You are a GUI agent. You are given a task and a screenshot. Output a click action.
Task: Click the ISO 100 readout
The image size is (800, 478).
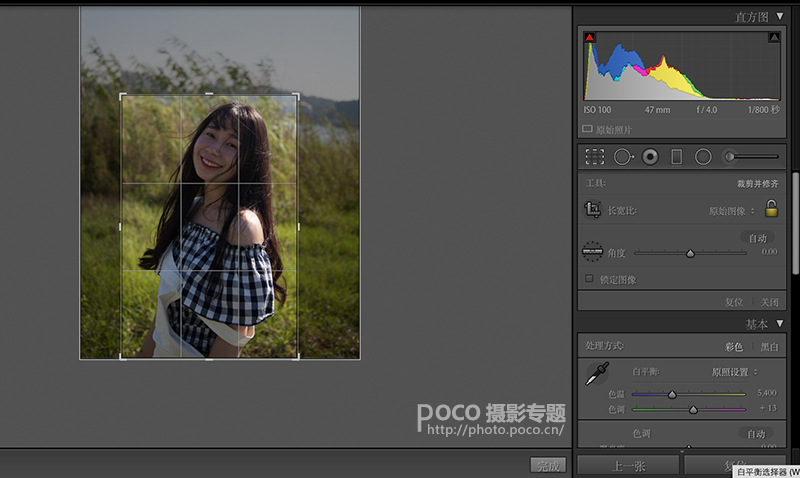pyautogui.click(x=597, y=110)
